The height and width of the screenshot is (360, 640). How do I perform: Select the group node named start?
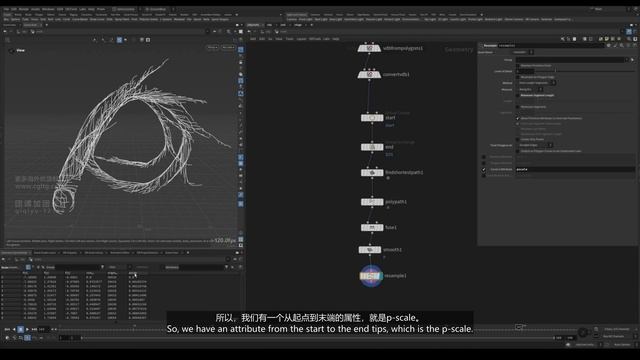(x=372, y=118)
